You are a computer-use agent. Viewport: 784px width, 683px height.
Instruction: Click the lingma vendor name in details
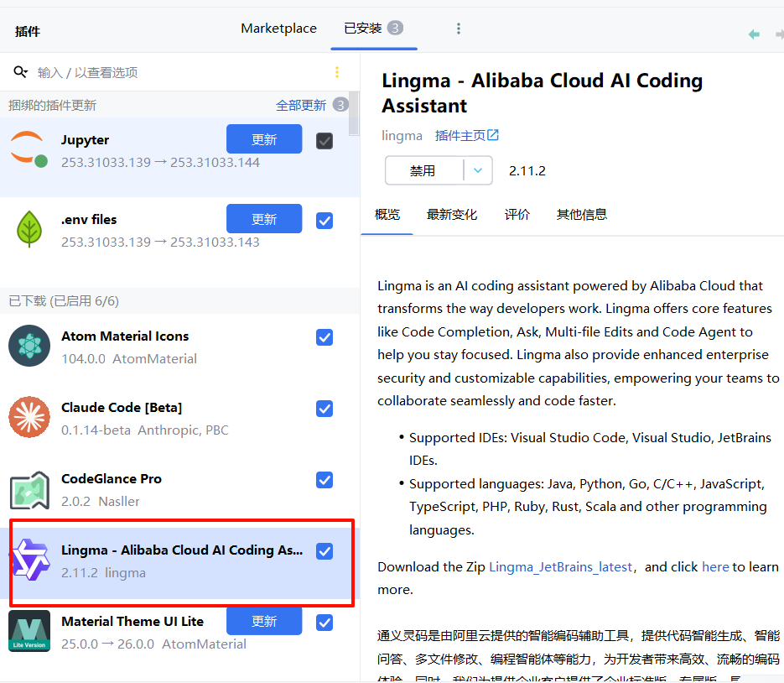click(402, 136)
